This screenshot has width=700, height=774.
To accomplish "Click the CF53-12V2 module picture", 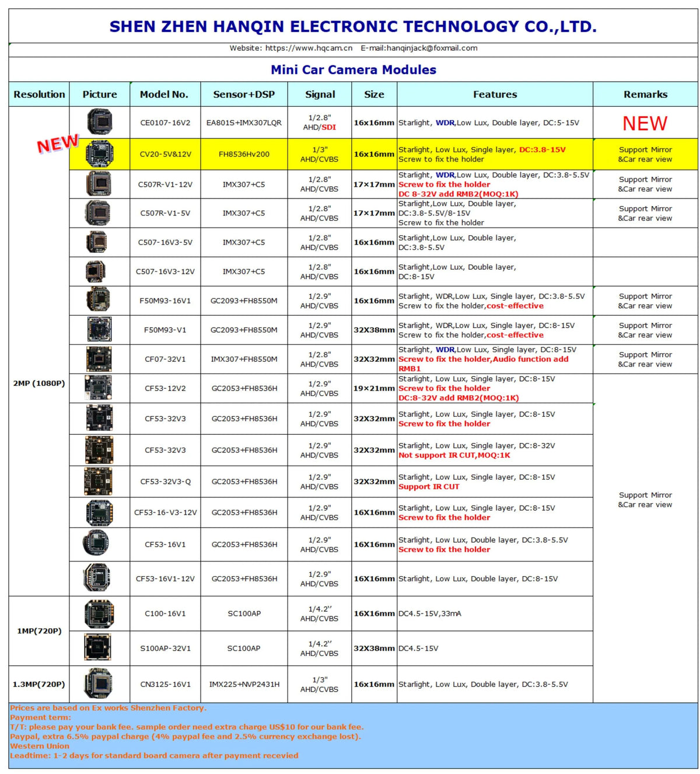I will point(99,388).
